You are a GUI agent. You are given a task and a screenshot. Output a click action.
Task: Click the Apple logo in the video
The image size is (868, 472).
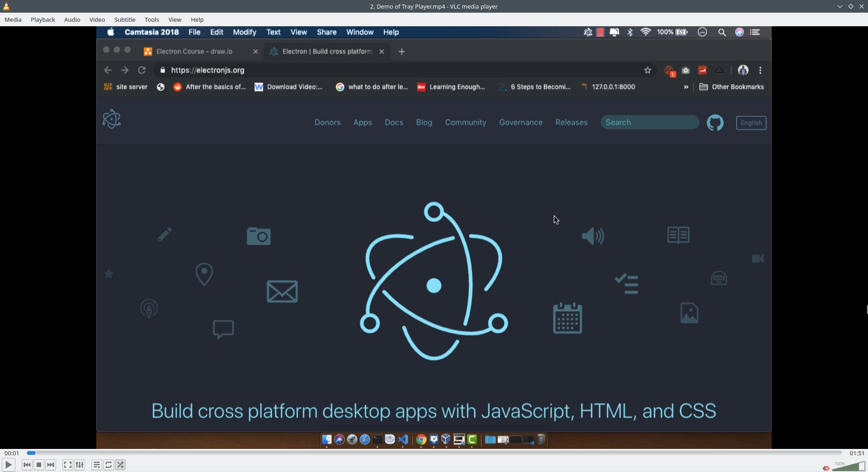tap(111, 32)
